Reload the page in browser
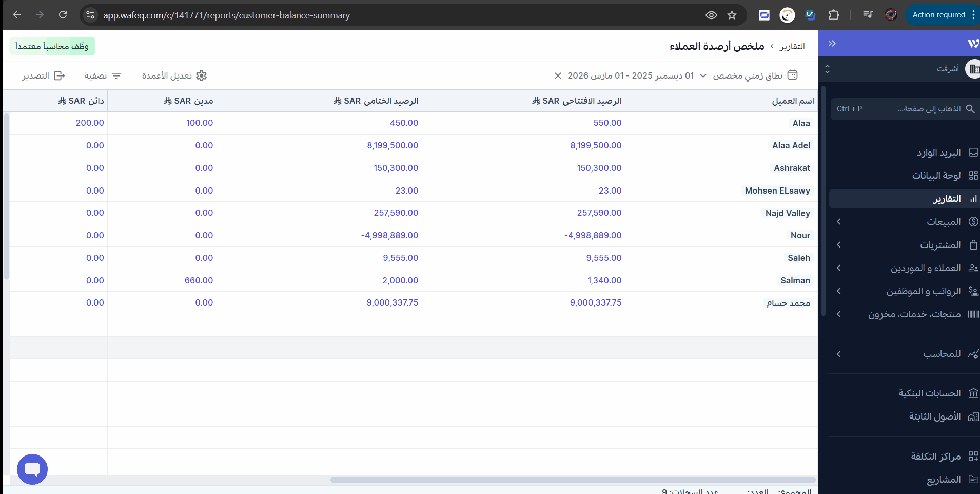The image size is (980, 494). click(63, 15)
